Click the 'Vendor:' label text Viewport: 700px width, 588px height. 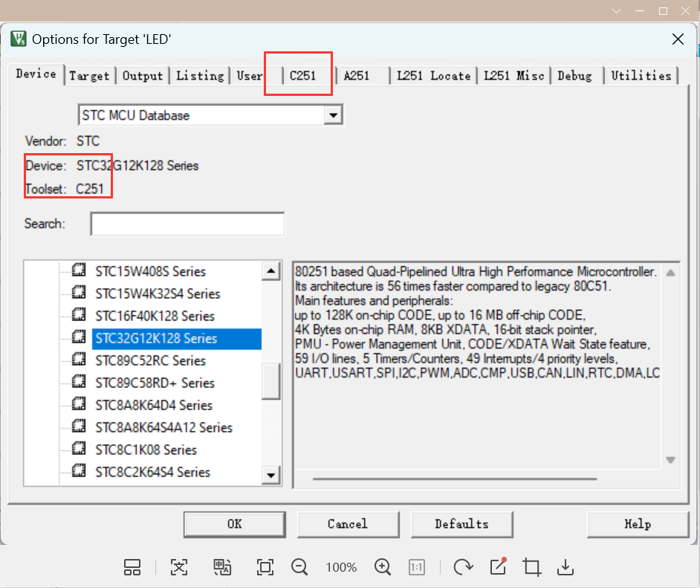click(45, 141)
